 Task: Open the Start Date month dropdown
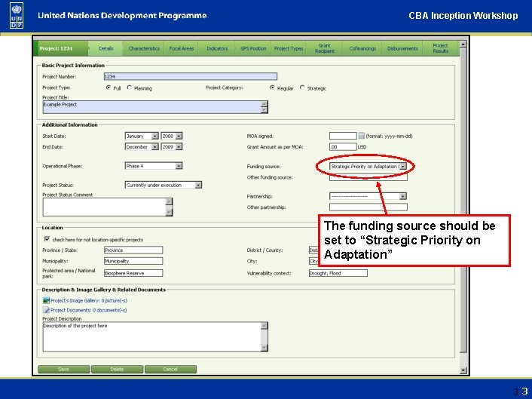click(154, 136)
